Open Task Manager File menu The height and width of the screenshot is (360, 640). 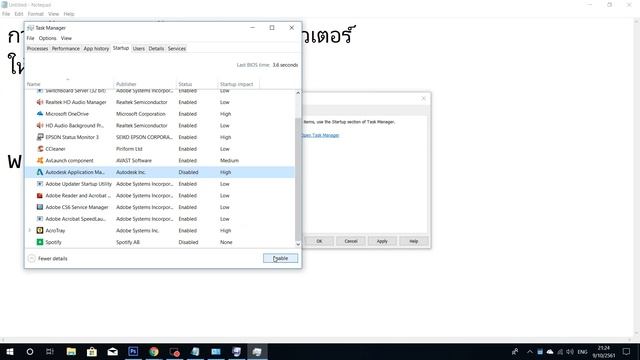31,38
